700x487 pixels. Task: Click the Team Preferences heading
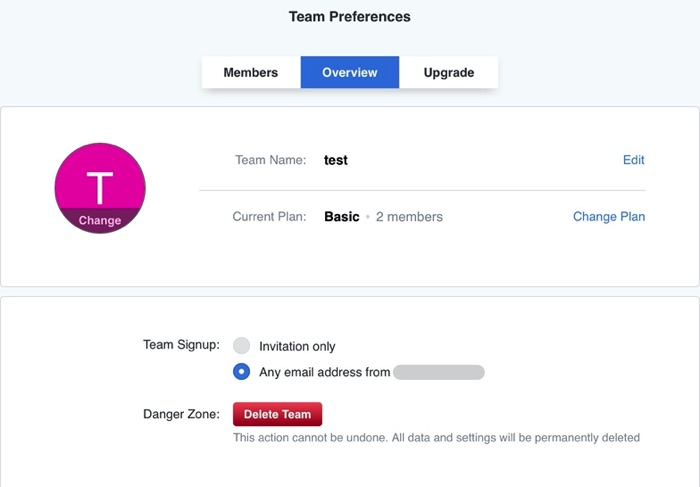click(349, 17)
